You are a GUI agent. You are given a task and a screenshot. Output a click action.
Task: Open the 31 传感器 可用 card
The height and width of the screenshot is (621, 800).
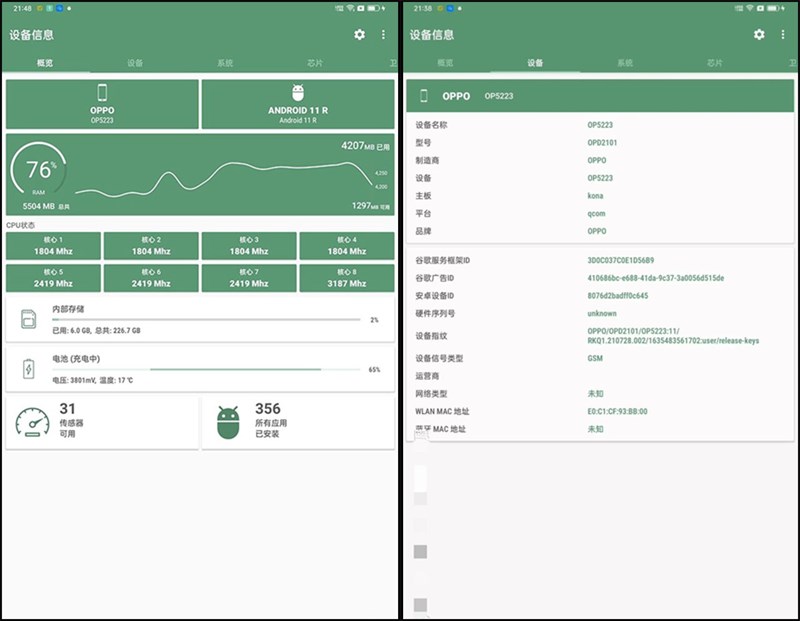coord(102,423)
